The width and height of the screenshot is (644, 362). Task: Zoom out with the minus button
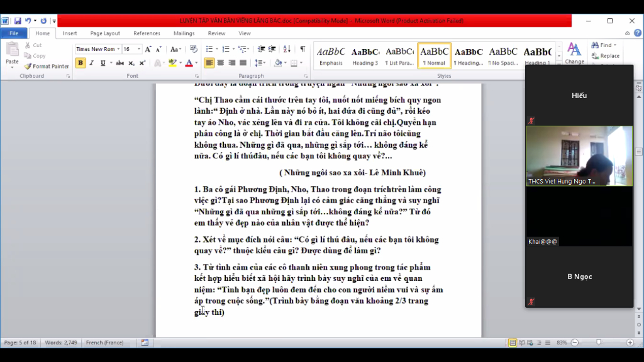click(575, 343)
